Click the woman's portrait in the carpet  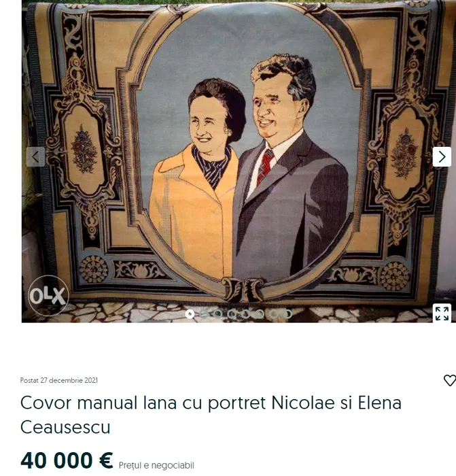[x=197, y=179]
